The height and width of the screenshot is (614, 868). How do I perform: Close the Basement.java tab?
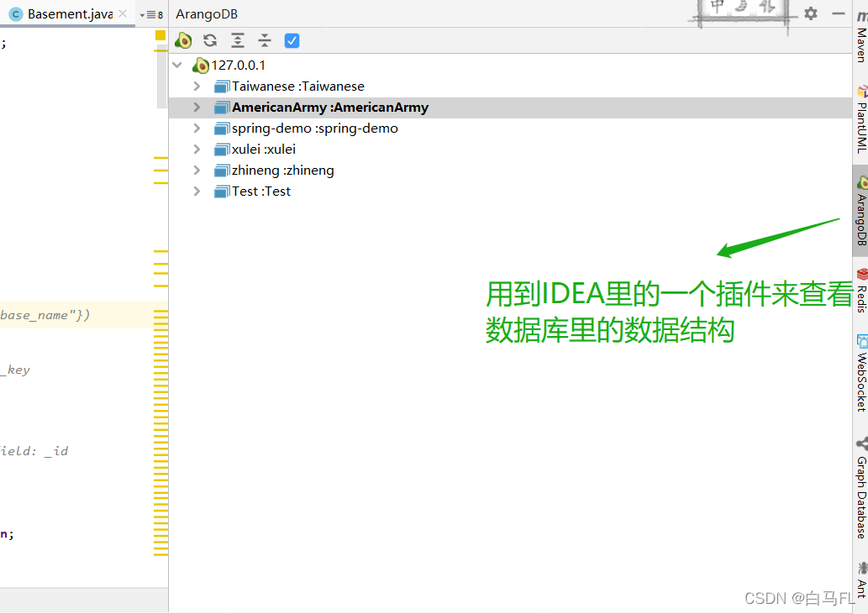coord(123,13)
